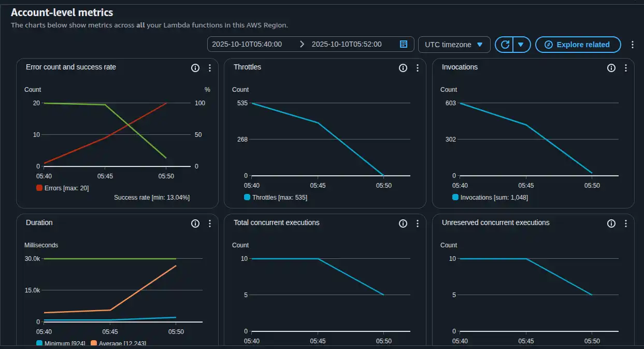
Task: Click the Explore related button
Action: [x=578, y=45]
